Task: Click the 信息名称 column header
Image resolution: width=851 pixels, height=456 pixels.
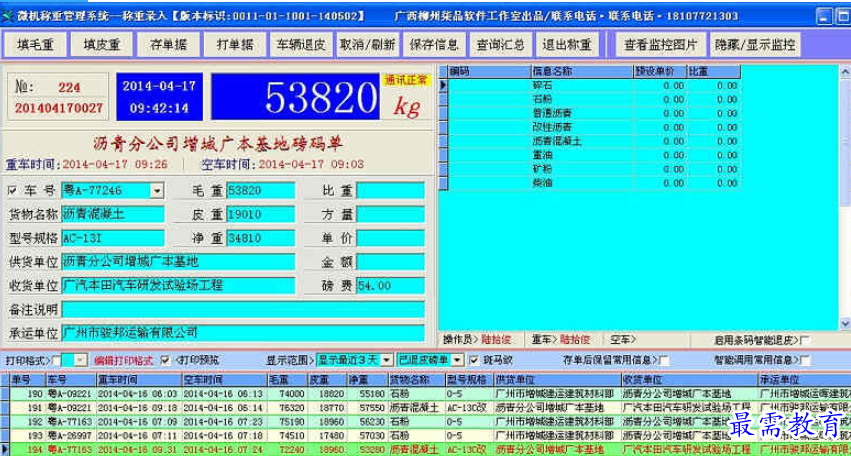Action: pos(582,72)
